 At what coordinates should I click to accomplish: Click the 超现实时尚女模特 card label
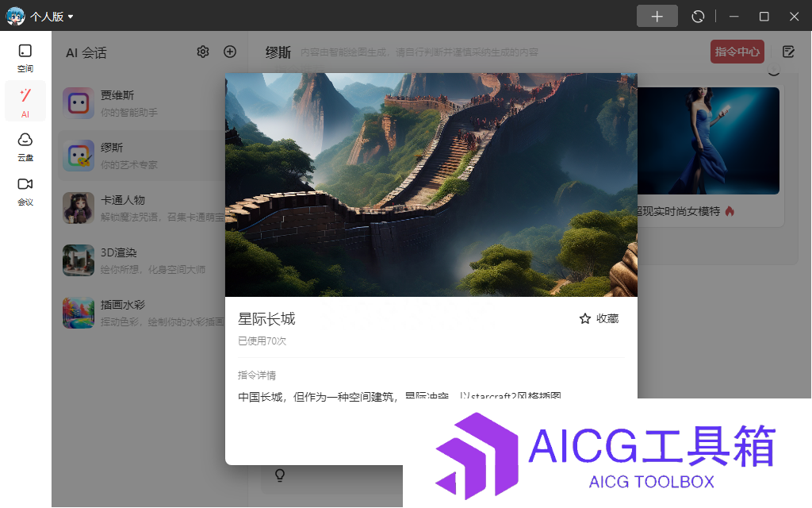point(679,211)
